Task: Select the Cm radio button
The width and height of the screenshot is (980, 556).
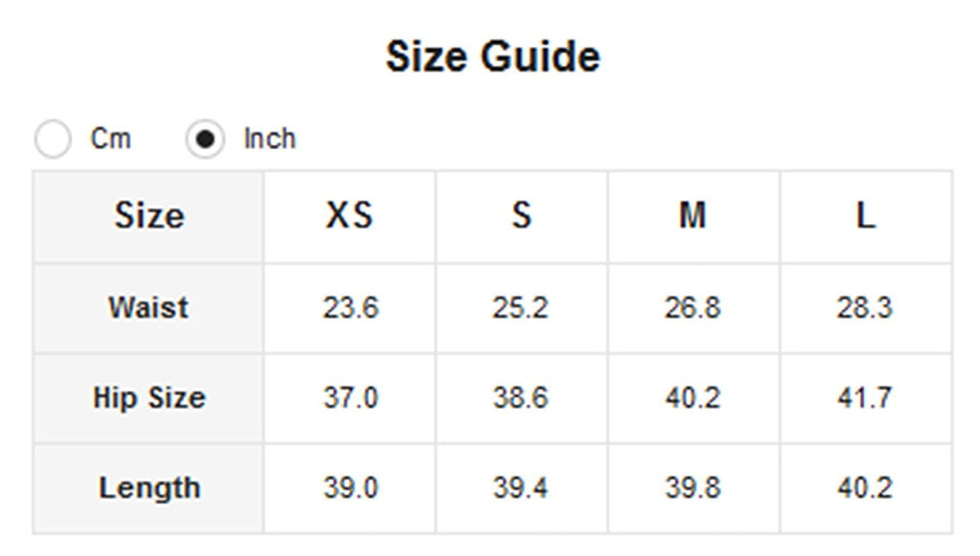Action: (x=53, y=139)
